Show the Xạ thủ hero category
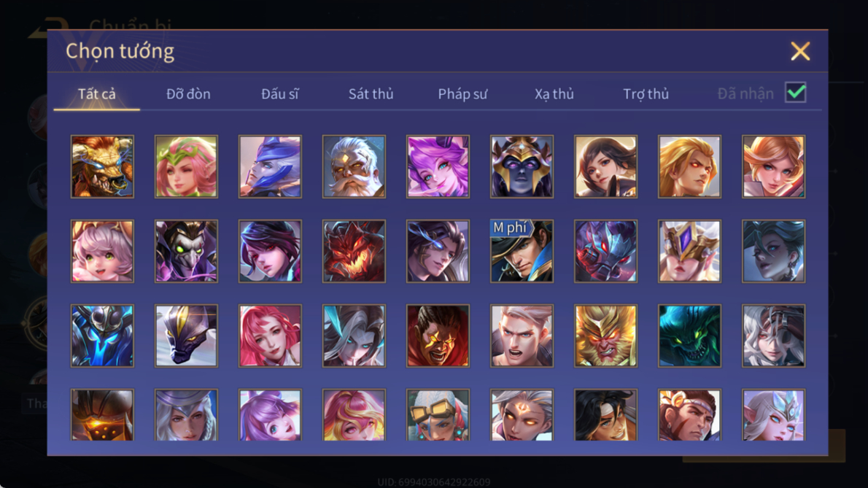The image size is (868, 488). (x=554, y=94)
